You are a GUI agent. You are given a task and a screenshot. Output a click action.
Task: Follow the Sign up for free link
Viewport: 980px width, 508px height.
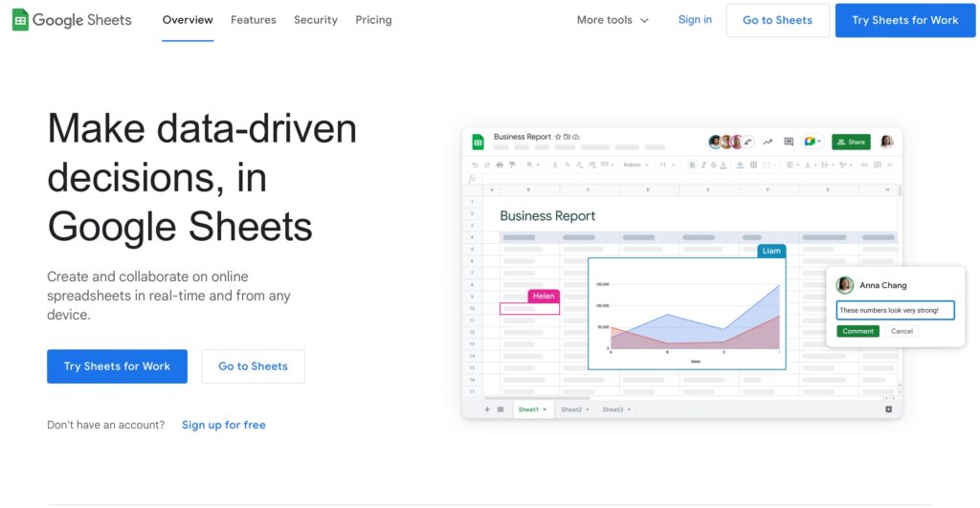pyautogui.click(x=224, y=425)
